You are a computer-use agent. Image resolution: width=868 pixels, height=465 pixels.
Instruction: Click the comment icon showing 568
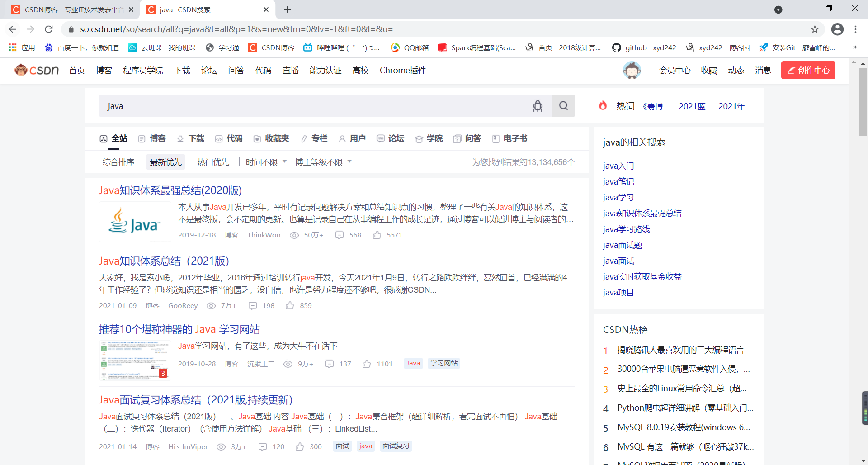tap(340, 235)
